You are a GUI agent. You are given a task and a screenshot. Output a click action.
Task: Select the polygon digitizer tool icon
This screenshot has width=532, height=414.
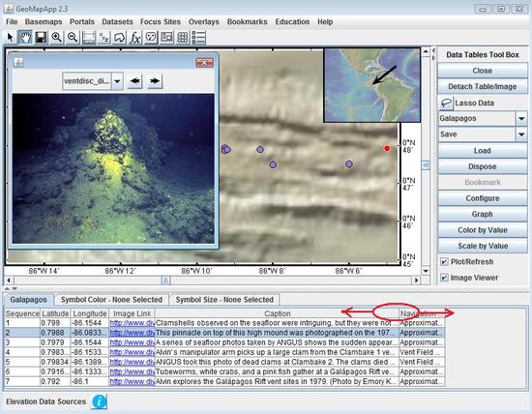[119, 37]
